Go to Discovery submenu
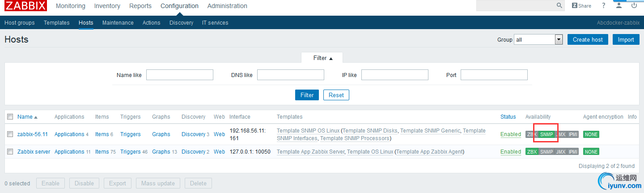644x193 pixels. [182, 23]
